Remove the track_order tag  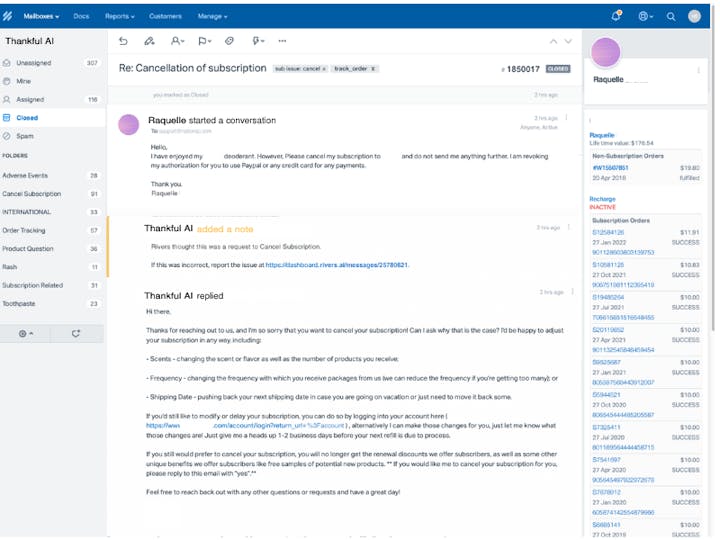[x=373, y=69]
